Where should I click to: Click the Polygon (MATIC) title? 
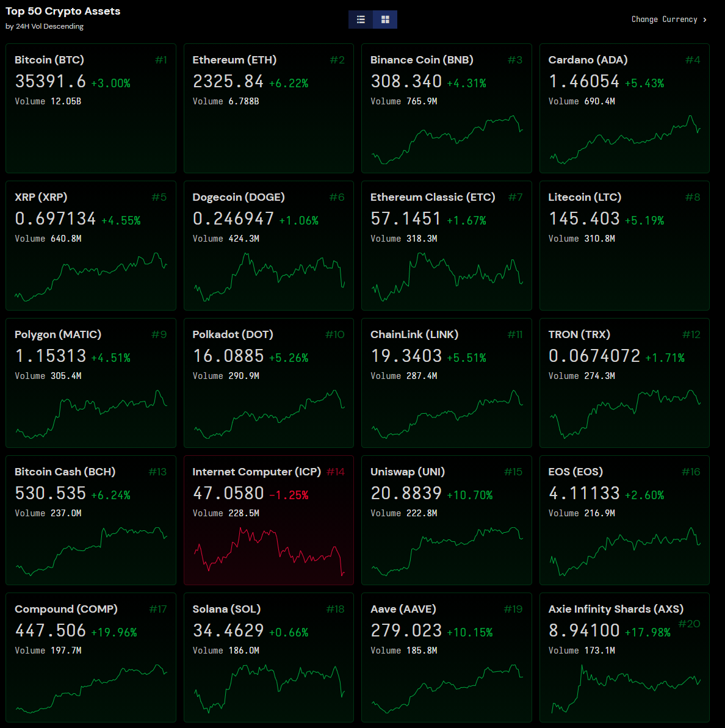click(x=58, y=335)
